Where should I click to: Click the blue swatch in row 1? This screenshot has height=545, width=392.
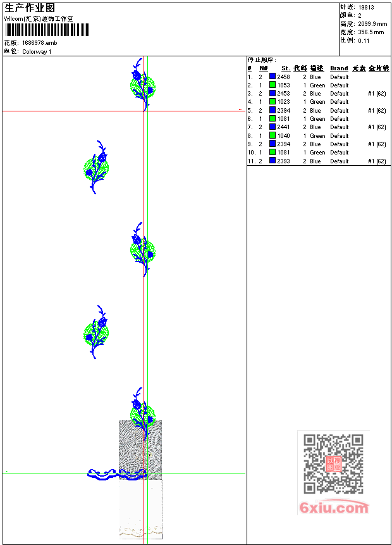point(273,77)
